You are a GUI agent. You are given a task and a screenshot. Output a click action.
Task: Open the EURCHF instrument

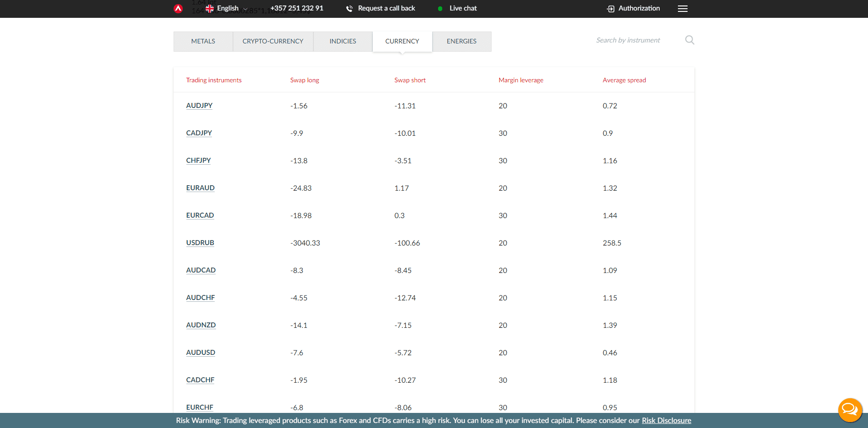point(200,407)
